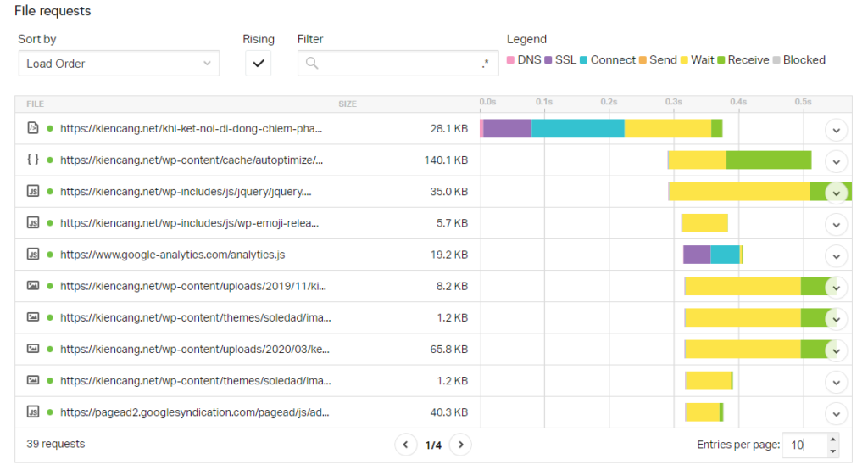Expand the wp-emoji-release request row
This screenshot has height=476, width=868.
tap(836, 224)
